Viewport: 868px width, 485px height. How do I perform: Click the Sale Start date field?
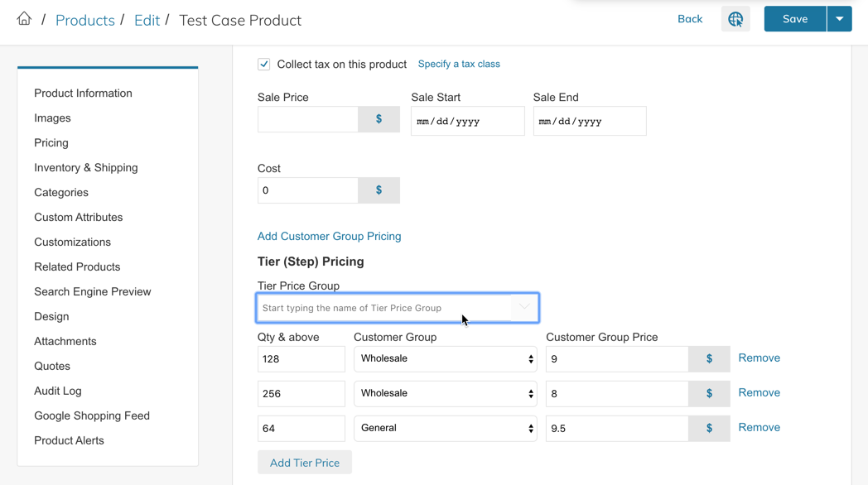click(467, 121)
